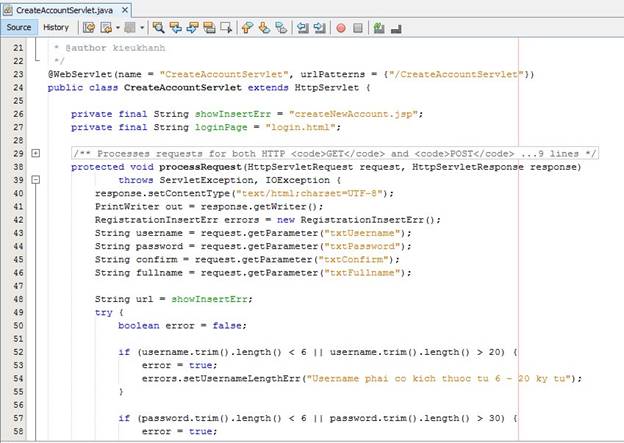Click line number 23 in the gutter
This screenshot has width=624, height=443.
[x=18, y=74]
